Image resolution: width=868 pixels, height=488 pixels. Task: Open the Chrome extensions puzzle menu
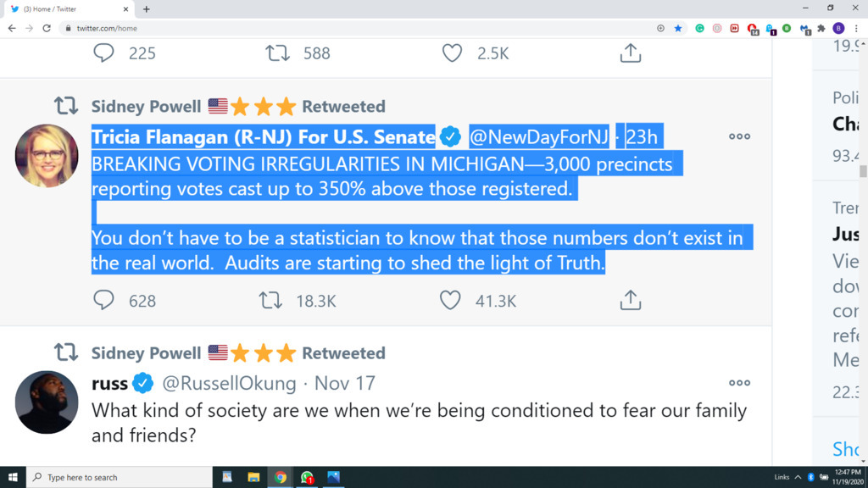coord(821,28)
